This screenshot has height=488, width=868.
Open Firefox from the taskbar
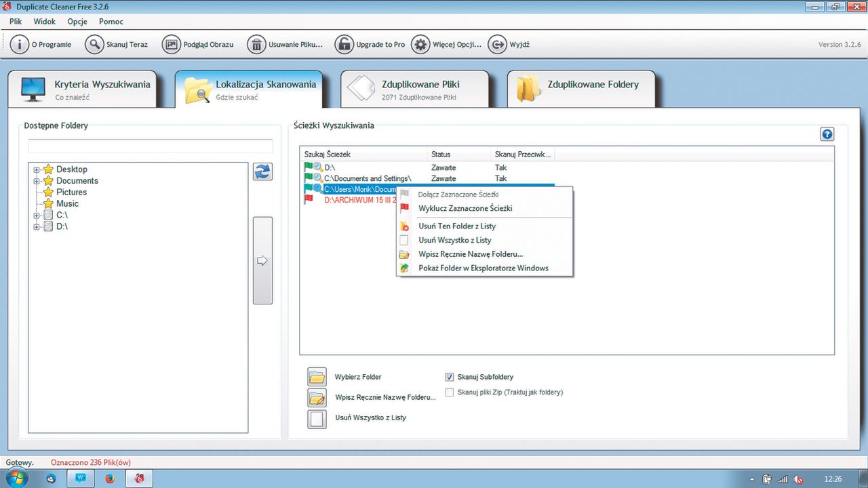(110, 479)
